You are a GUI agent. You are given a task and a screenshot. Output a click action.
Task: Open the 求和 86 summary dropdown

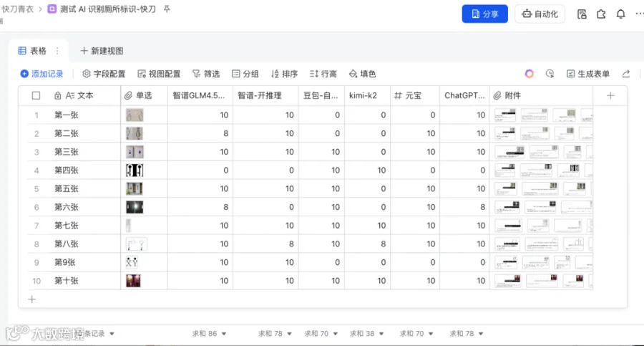pyautogui.click(x=209, y=334)
